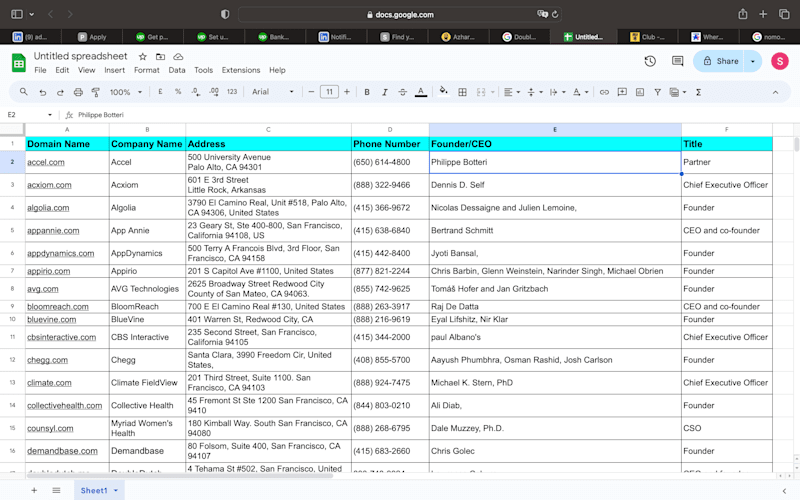The width and height of the screenshot is (800, 500).
Task: Open the Data menu
Action: pos(177,70)
